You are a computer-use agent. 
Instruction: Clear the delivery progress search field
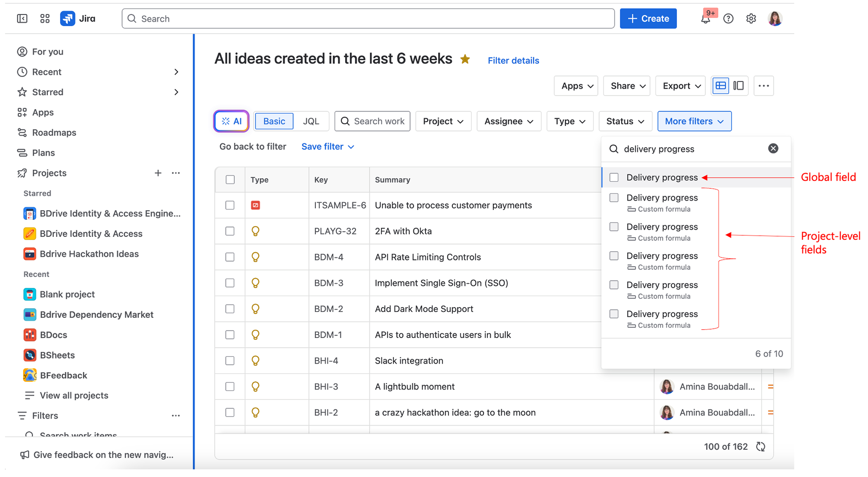(x=773, y=148)
